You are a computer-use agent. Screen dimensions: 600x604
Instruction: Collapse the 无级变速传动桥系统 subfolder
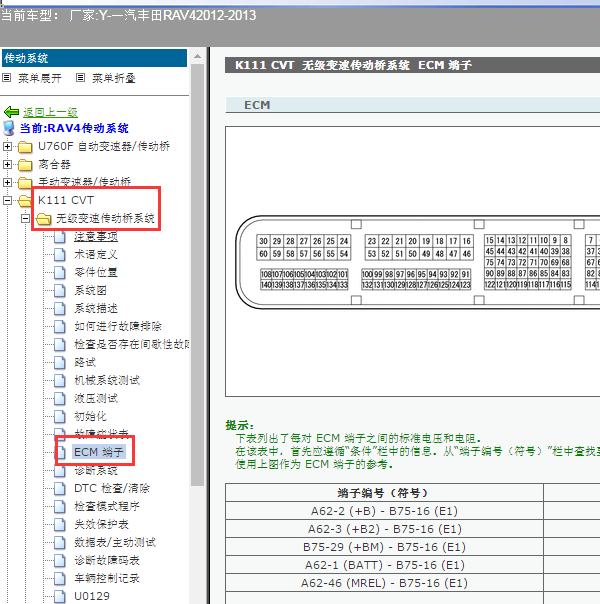[25, 218]
